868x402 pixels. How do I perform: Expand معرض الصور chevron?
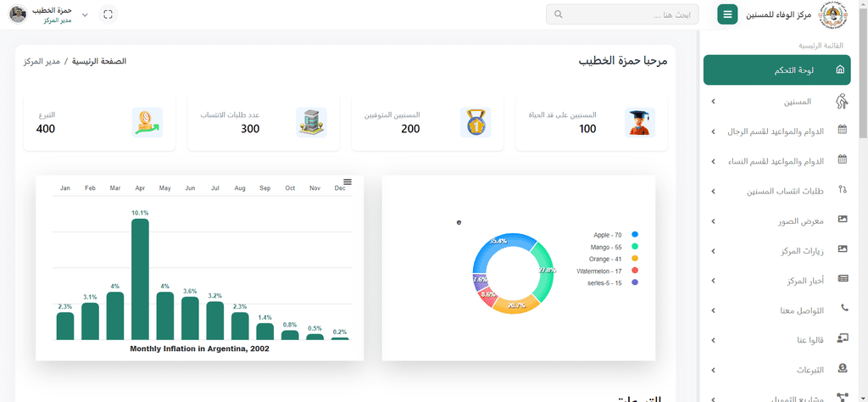coord(713,221)
